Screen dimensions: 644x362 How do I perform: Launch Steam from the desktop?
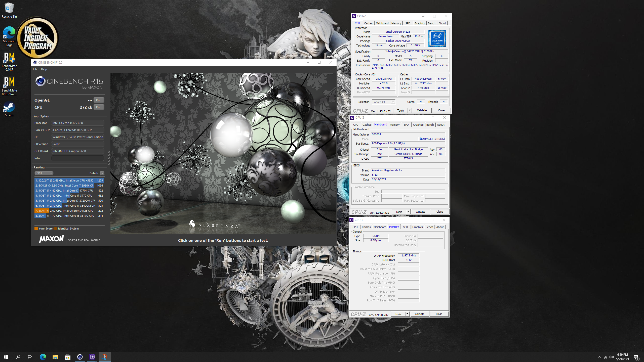tap(9, 109)
